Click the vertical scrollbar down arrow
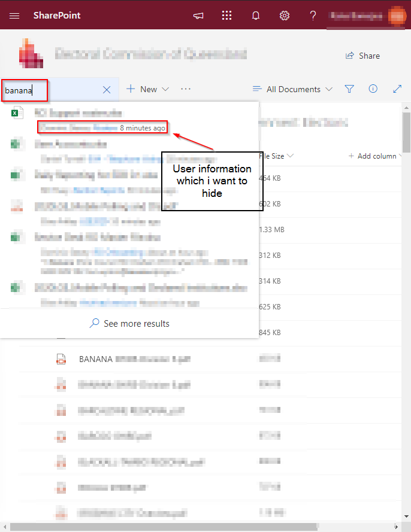The height and width of the screenshot is (532, 411). [406, 516]
